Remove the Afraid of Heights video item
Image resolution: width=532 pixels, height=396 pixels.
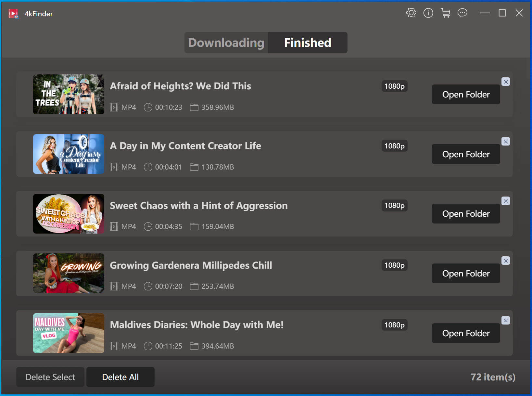tap(505, 82)
